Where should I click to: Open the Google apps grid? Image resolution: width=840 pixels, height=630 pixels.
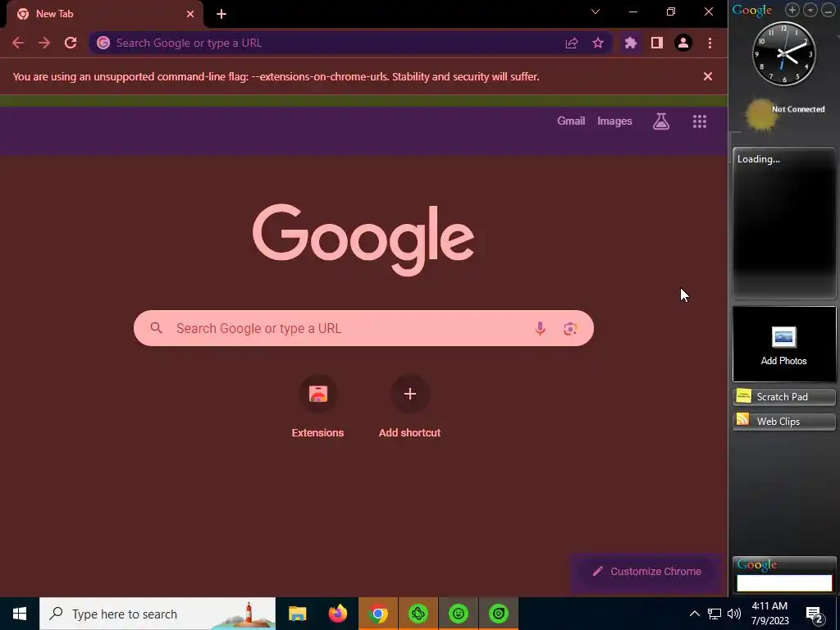click(699, 121)
